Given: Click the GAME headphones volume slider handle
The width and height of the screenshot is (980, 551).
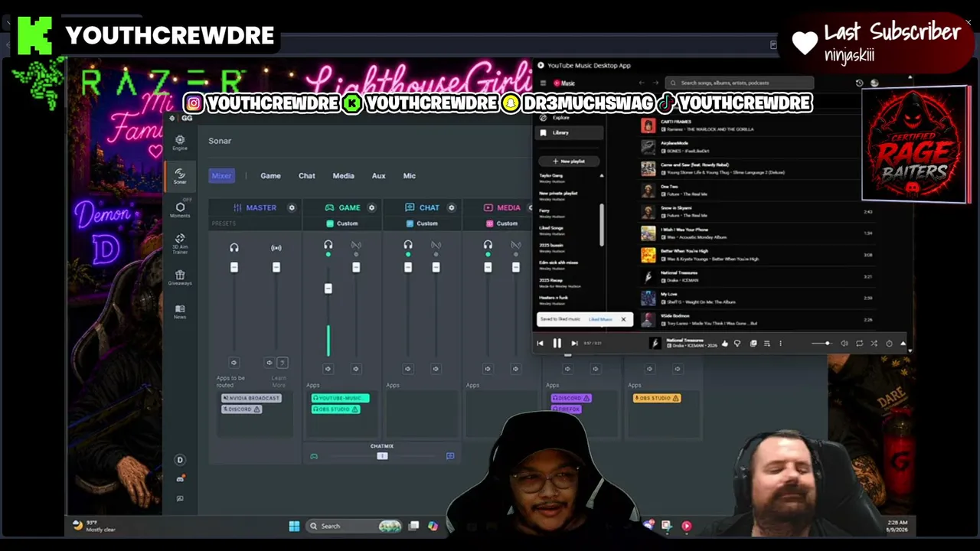Looking at the screenshot, I should point(328,289).
